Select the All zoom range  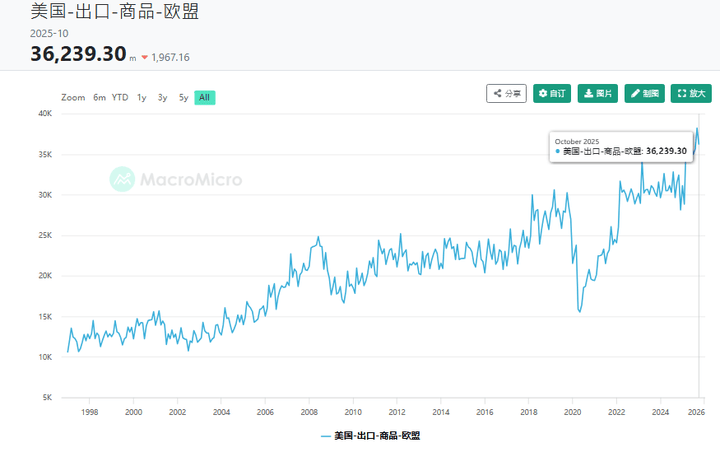point(204,97)
